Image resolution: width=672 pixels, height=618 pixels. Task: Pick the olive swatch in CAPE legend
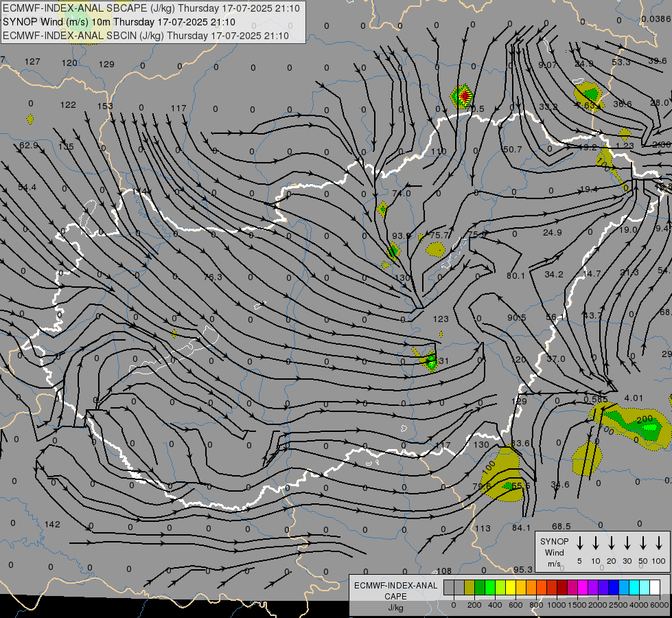(470, 587)
